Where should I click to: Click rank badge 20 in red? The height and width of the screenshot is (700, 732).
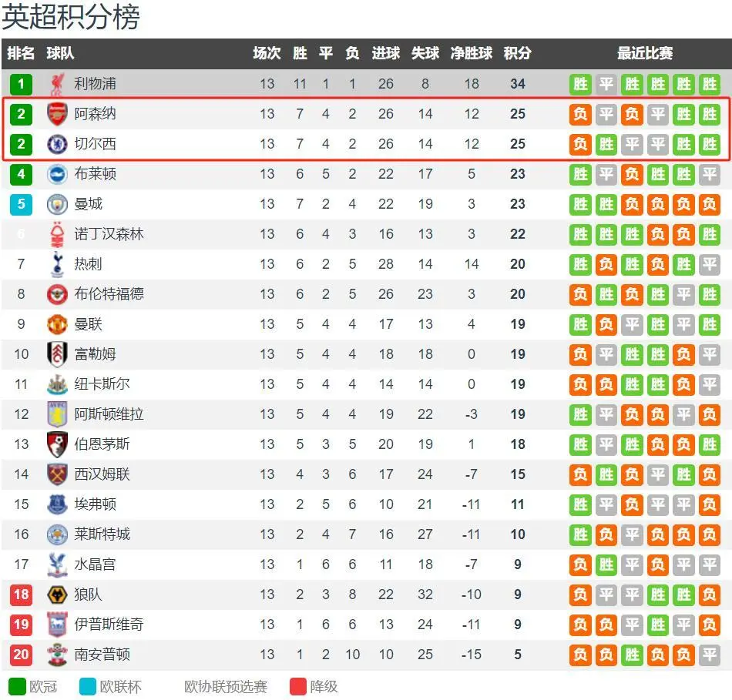pyautogui.click(x=21, y=655)
